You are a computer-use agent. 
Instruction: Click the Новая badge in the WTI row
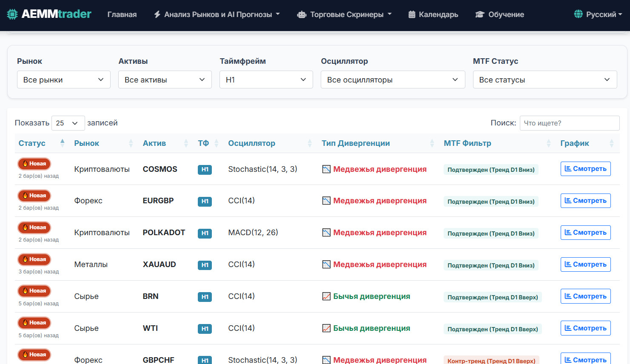(34, 323)
